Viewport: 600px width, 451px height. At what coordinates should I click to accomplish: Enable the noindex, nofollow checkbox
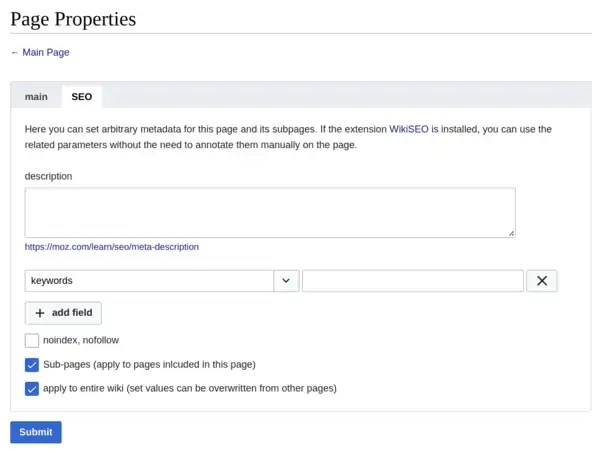click(x=32, y=341)
